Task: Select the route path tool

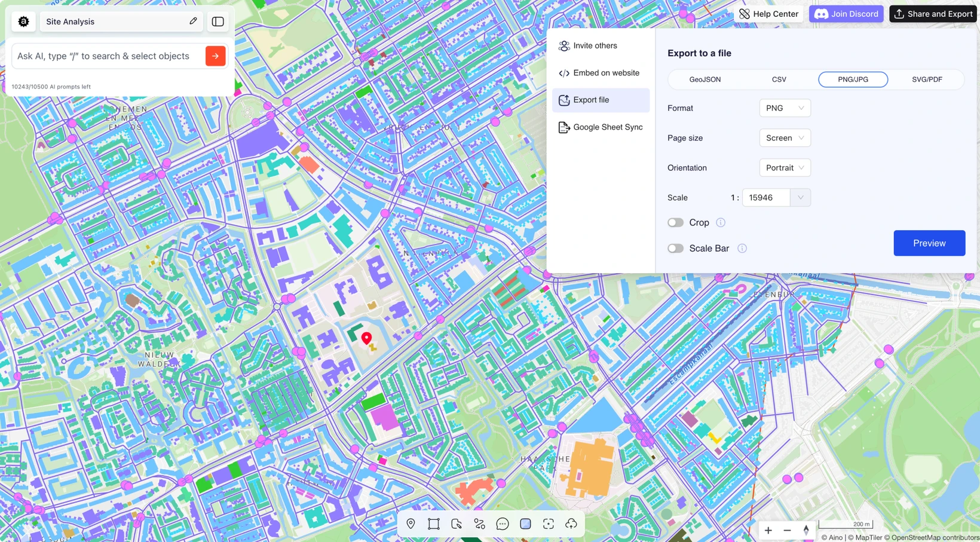Action: [479, 524]
